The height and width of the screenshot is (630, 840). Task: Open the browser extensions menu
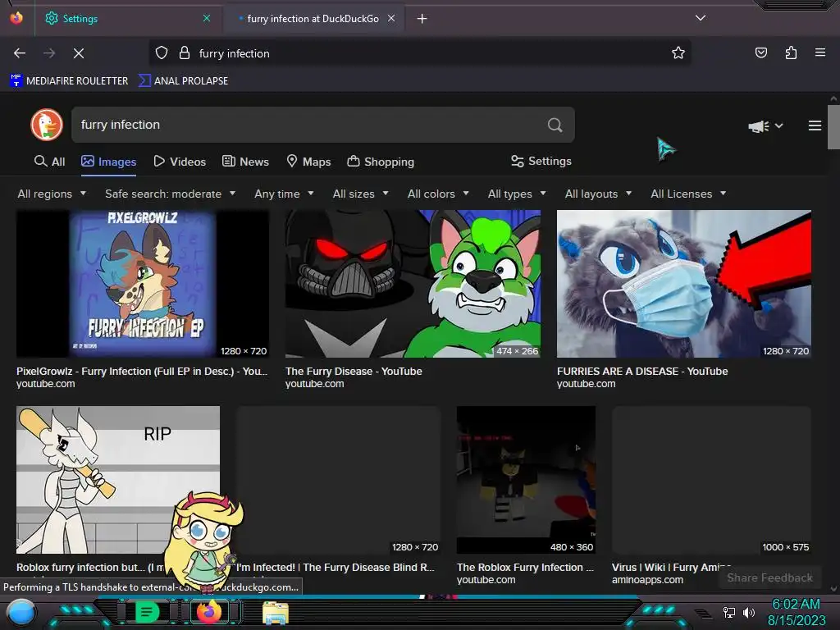click(x=791, y=52)
